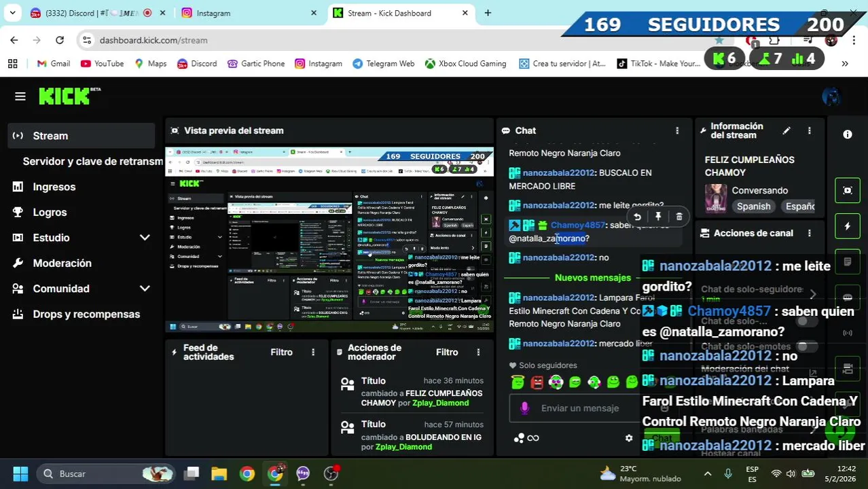868x489 pixels.
Task: Open Feed de actividades three-dot menu
Action: click(x=313, y=352)
